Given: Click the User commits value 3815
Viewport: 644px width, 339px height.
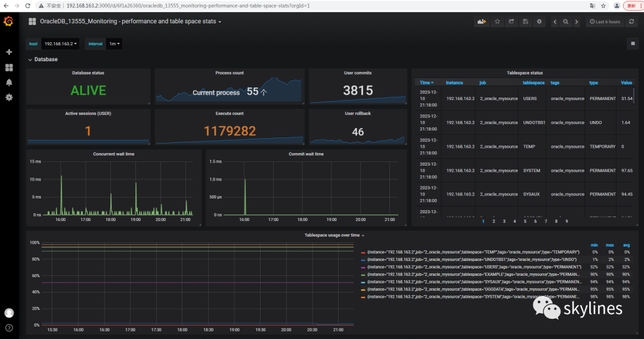Looking at the screenshot, I should click(x=358, y=91).
